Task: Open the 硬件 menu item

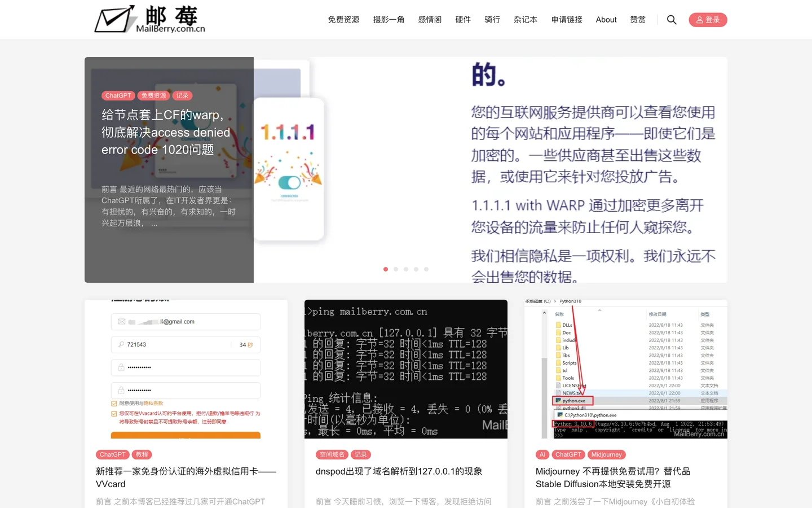Action: [463, 20]
